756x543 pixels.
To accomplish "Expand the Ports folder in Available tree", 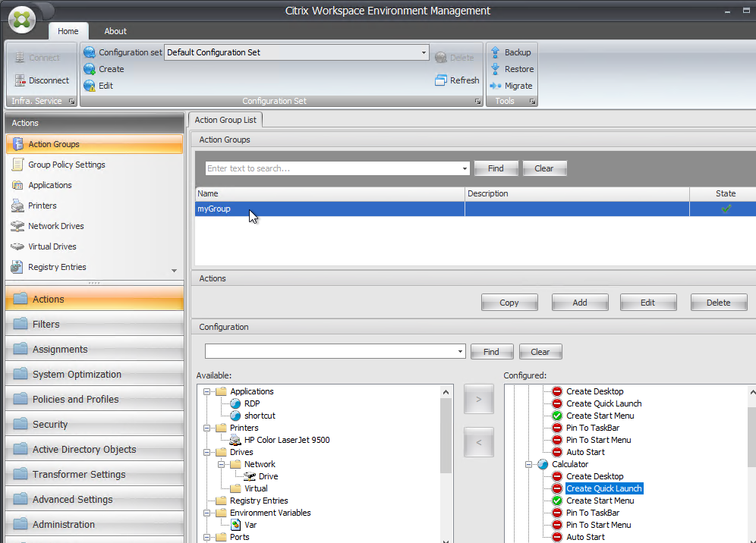I will (207, 537).
